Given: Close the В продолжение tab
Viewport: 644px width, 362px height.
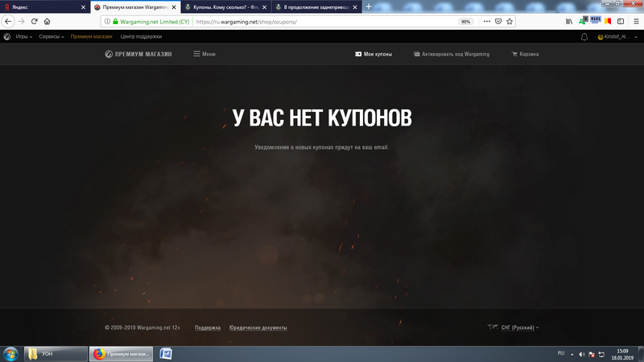Looking at the screenshot, I should click(355, 7).
